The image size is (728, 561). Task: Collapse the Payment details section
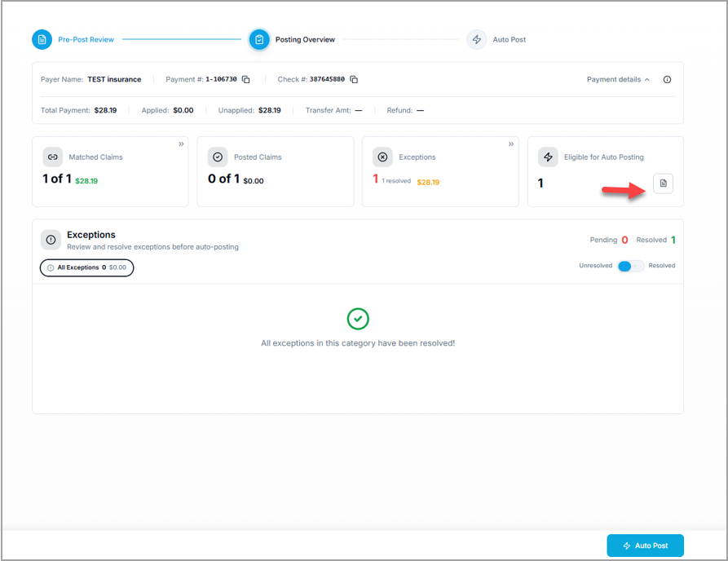click(x=618, y=80)
